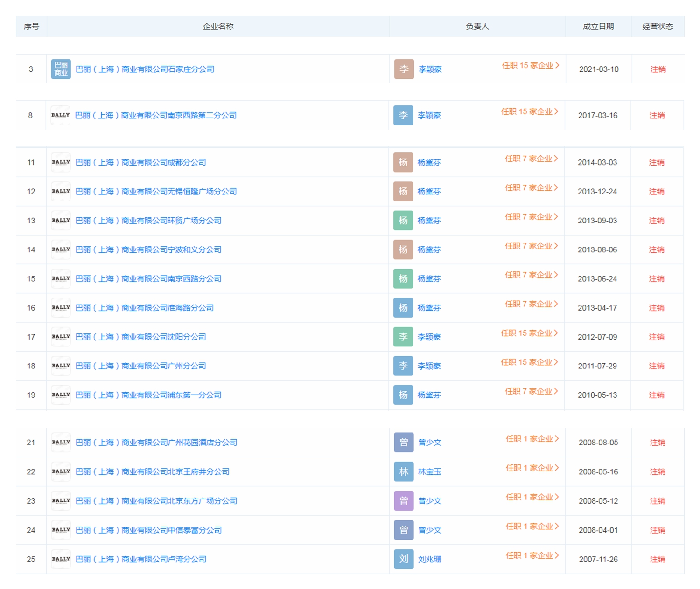Expand 任职 7 家企业 in the 环贸广场分公司 row
Screen dimensions: 700x589
[531, 217]
